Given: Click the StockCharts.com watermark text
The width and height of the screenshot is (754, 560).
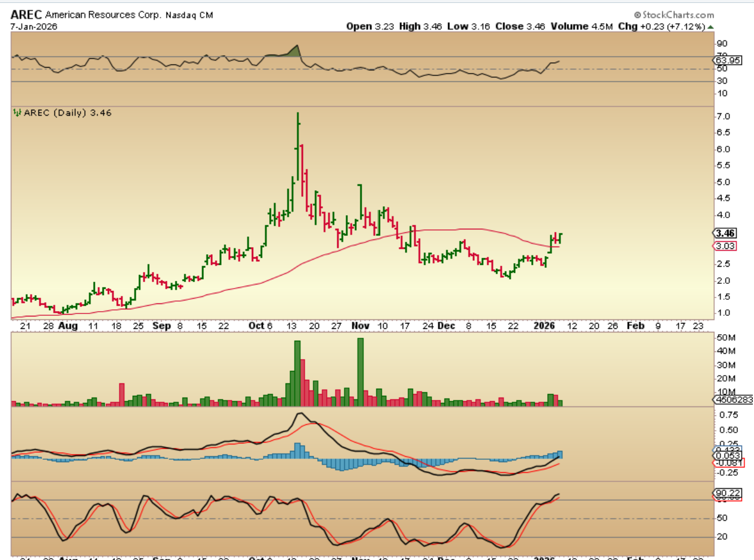Looking at the screenshot, I should coord(678,15).
